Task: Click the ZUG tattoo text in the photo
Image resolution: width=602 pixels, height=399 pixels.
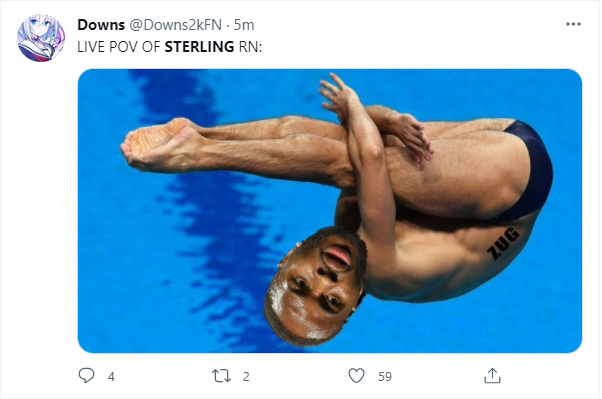Action: tap(503, 243)
